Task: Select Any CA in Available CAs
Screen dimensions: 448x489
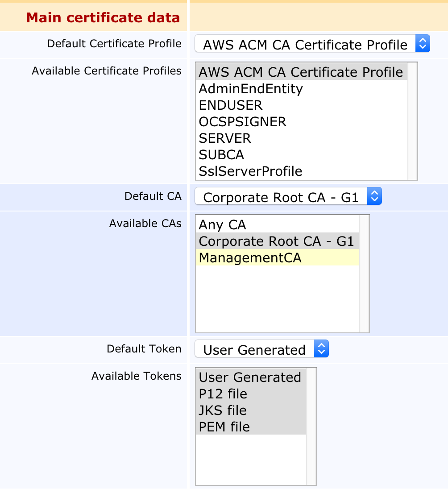Action: pos(222,225)
